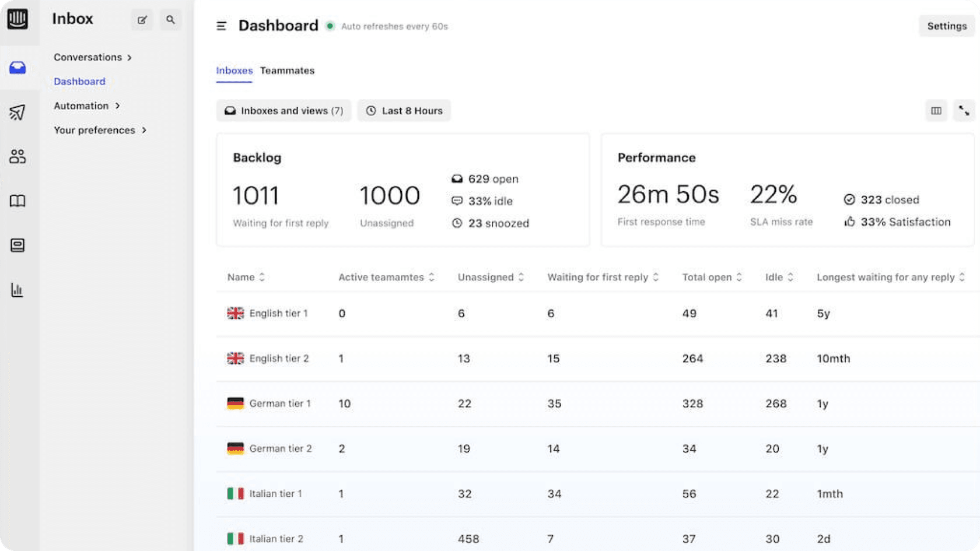The height and width of the screenshot is (551, 980).
Task: Click the clock icon beside 23 snoozed
Action: (457, 223)
